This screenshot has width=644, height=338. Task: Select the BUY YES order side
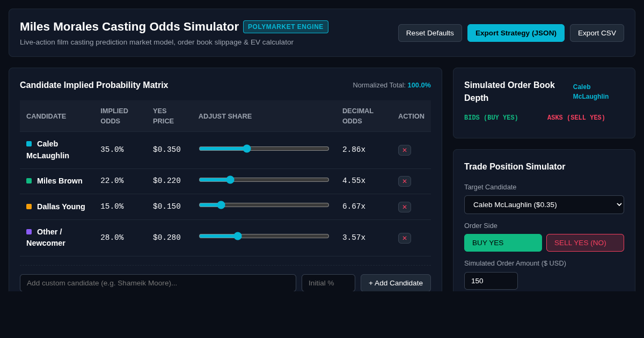point(503,243)
